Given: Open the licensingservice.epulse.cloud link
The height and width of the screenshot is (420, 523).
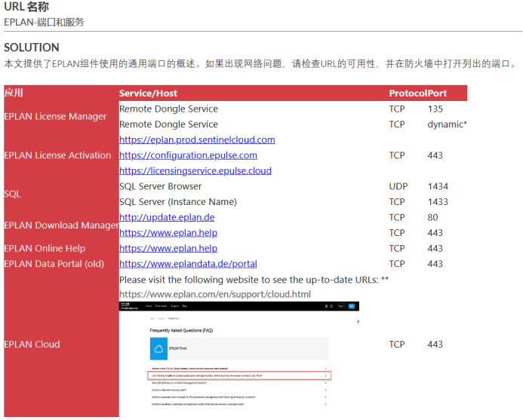Looking at the screenshot, I should 195,170.
